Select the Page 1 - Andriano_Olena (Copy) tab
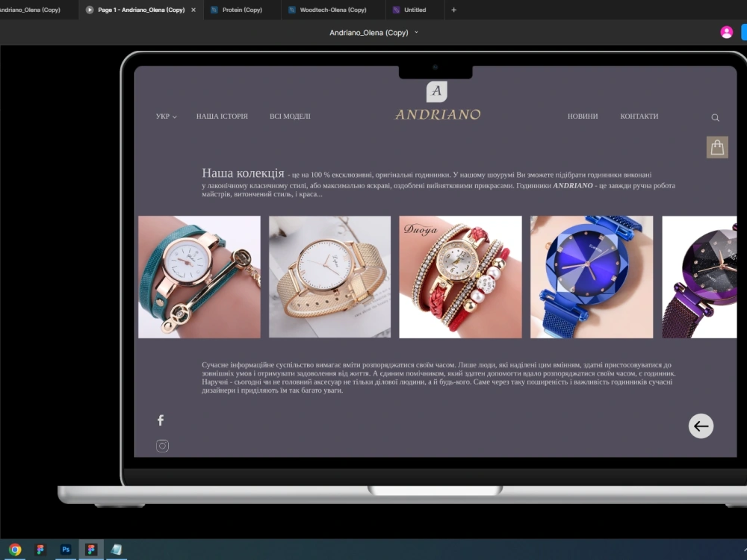Viewport: 747px width, 560px height. click(141, 10)
